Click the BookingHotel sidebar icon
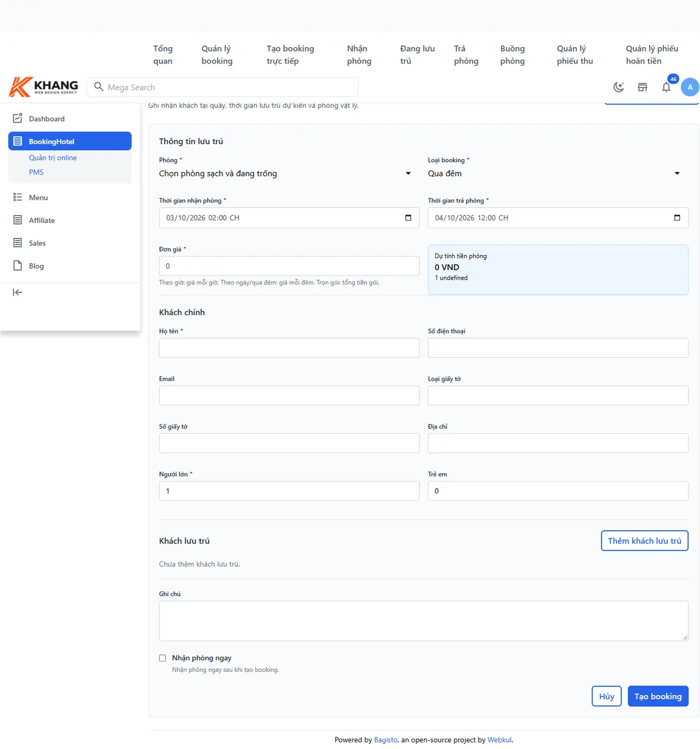The width and height of the screenshot is (700, 749). (17, 141)
